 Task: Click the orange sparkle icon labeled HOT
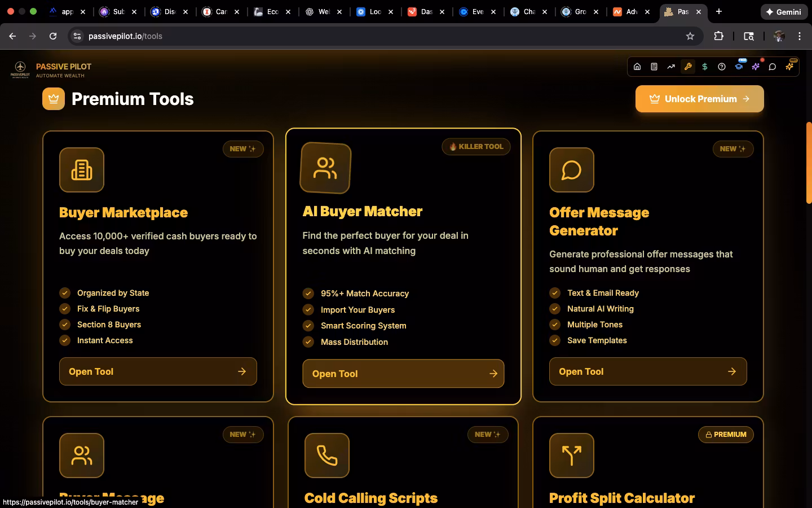[789, 67]
